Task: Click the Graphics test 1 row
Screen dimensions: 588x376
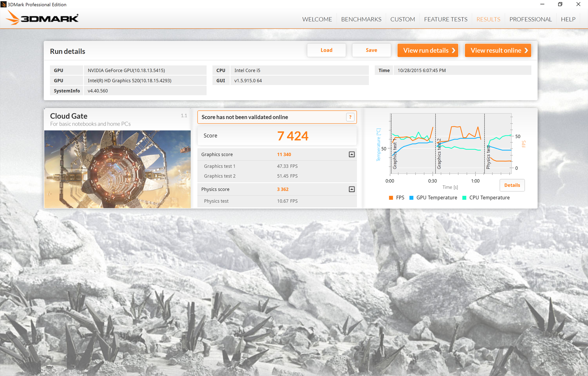Action: 277,166
